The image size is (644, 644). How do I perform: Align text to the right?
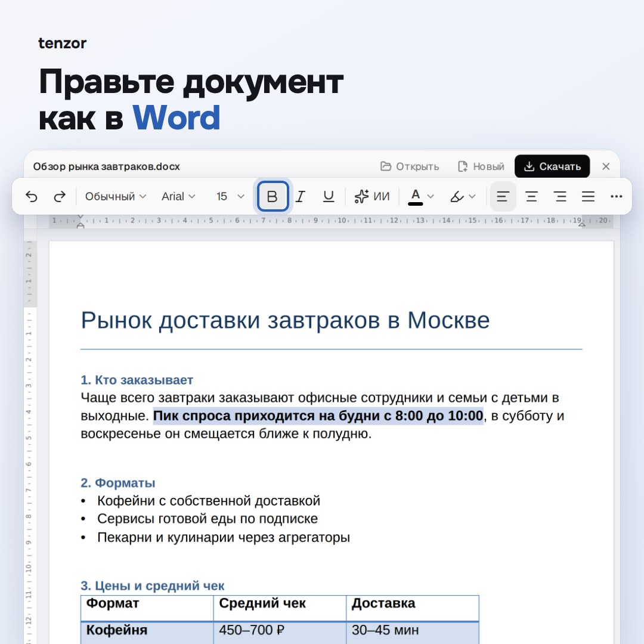[560, 197]
